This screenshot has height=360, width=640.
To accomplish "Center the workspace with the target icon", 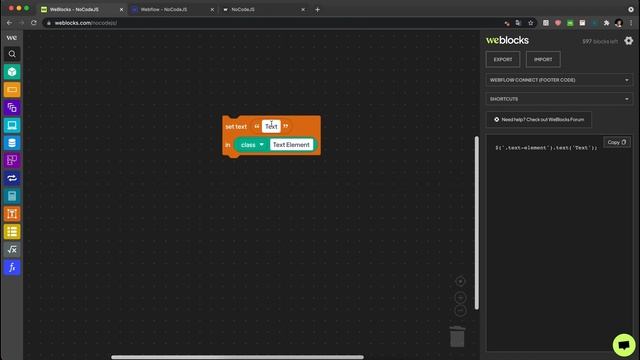I will 460,281.
